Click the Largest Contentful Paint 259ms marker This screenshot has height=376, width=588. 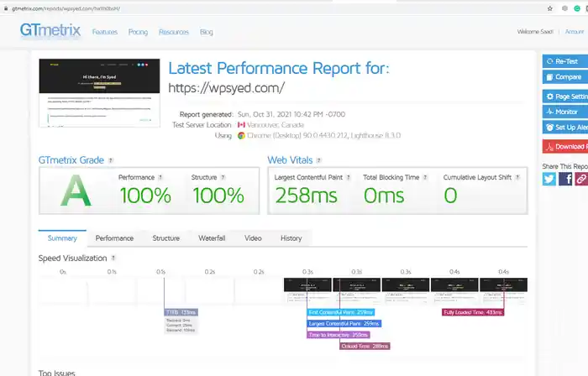click(344, 324)
